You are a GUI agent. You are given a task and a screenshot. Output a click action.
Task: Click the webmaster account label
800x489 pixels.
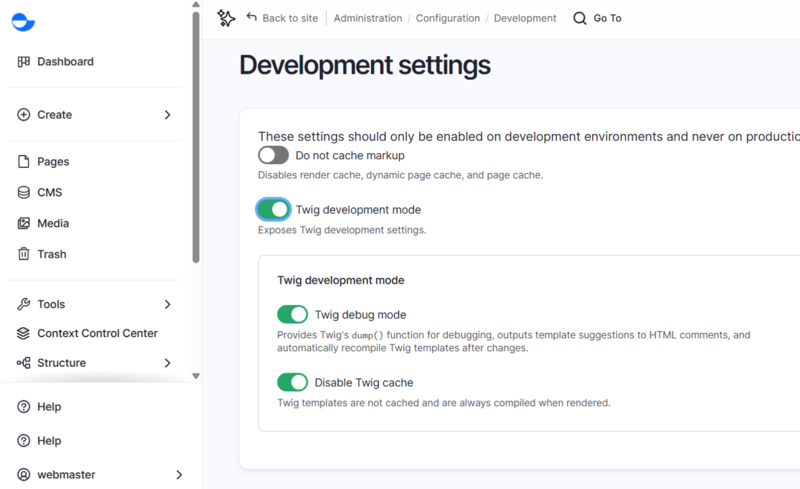66,475
